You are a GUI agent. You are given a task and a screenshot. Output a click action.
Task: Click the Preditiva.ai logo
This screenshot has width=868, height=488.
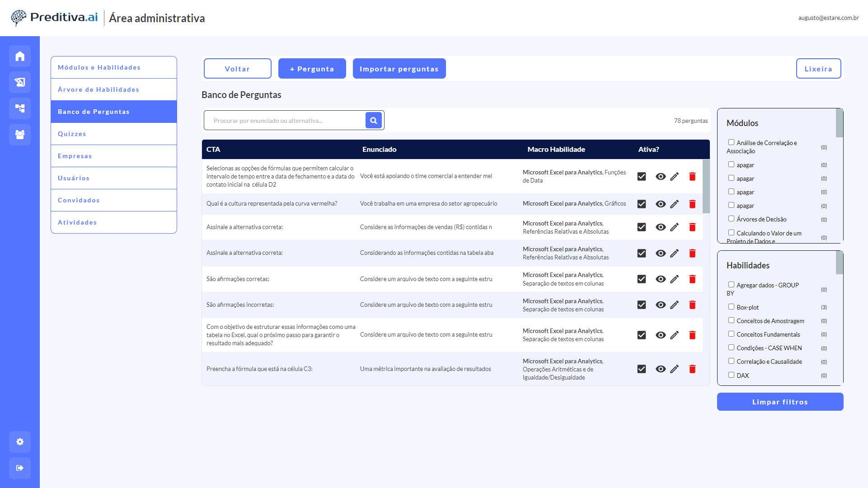coord(54,18)
